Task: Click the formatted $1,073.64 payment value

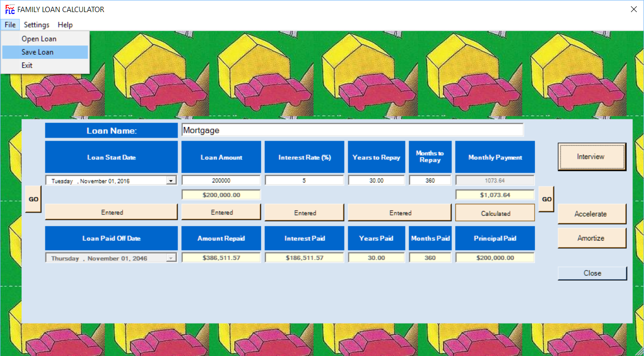Action: tap(495, 195)
